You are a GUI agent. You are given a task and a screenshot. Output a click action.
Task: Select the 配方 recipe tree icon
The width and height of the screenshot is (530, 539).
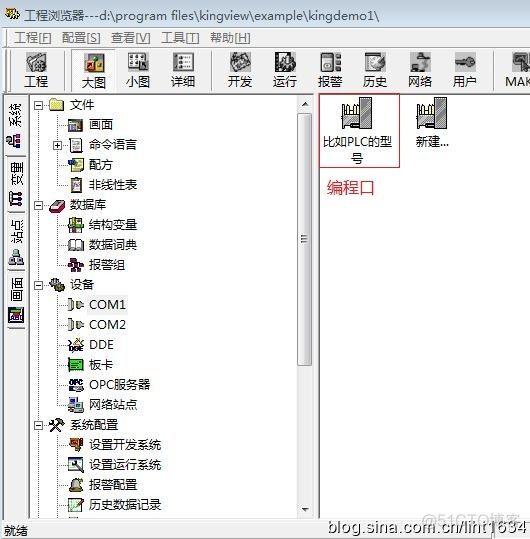click(76, 165)
